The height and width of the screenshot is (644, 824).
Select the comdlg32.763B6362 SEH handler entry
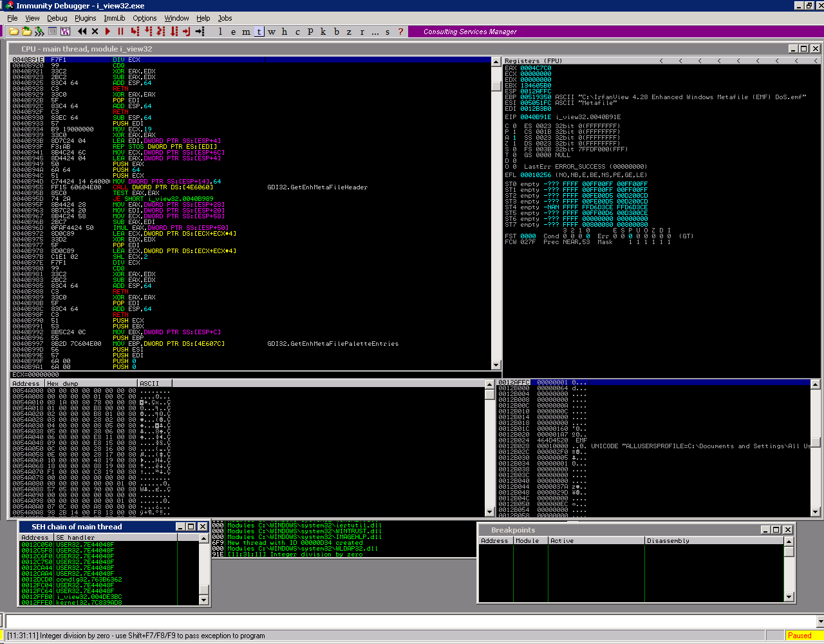tap(88, 579)
